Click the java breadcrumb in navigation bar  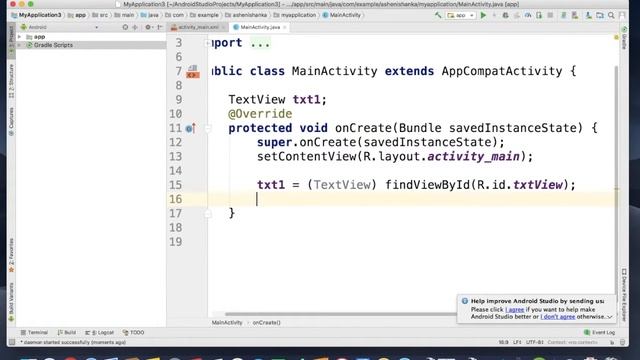coord(150,15)
